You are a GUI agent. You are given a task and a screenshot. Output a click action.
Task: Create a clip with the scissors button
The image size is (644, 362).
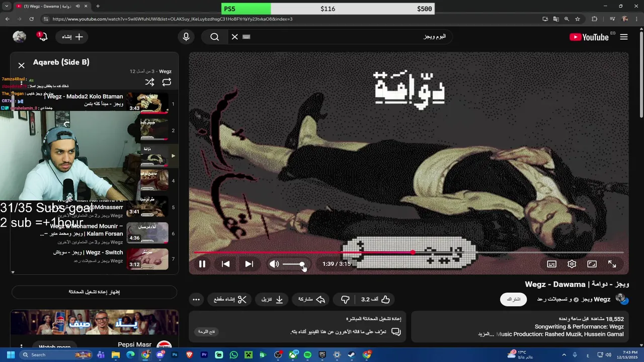pyautogui.click(x=230, y=299)
